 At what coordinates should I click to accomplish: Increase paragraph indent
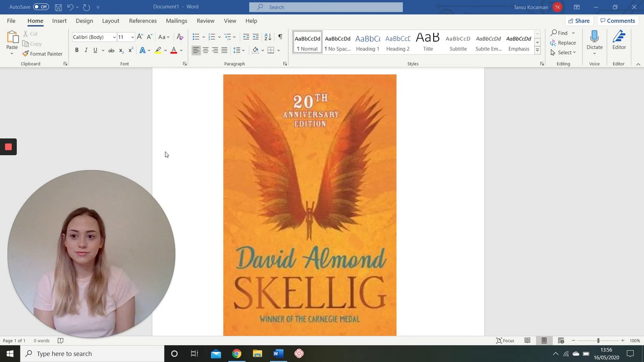[256, 37]
